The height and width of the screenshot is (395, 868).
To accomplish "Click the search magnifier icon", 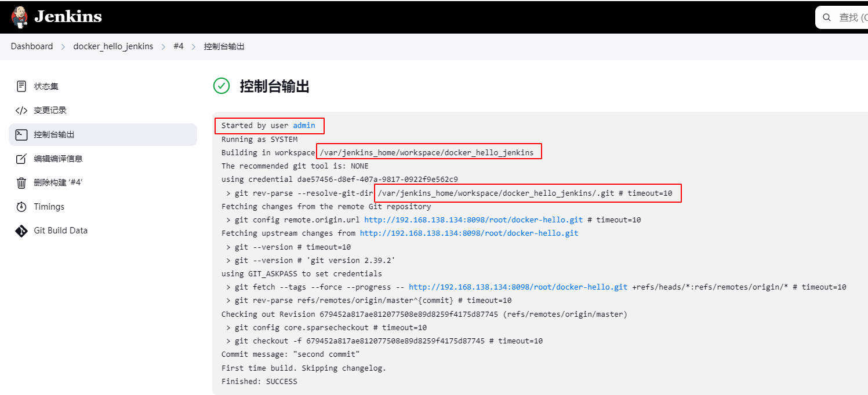I will (x=827, y=17).
